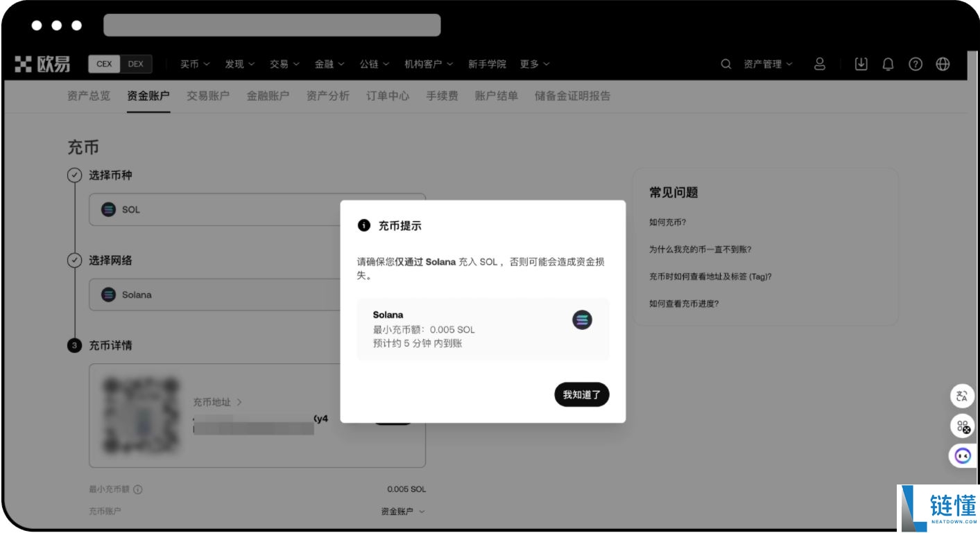Switch to the 资产总览 tab
This screenshot has height=533, width=980.
click(x=88, y=96)
